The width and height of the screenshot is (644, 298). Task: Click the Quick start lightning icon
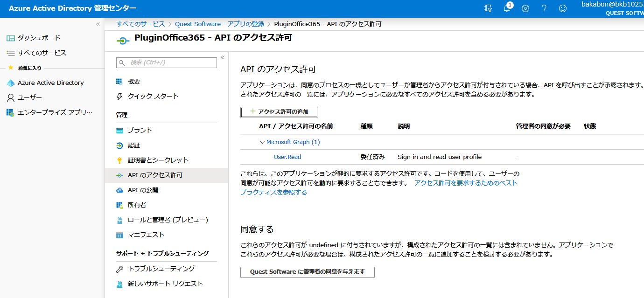tap(119, 96)
